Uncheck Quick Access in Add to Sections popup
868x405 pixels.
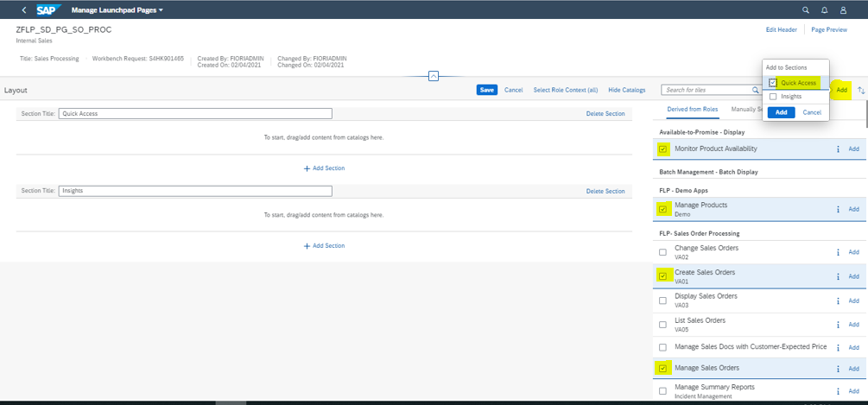[773, 83]
